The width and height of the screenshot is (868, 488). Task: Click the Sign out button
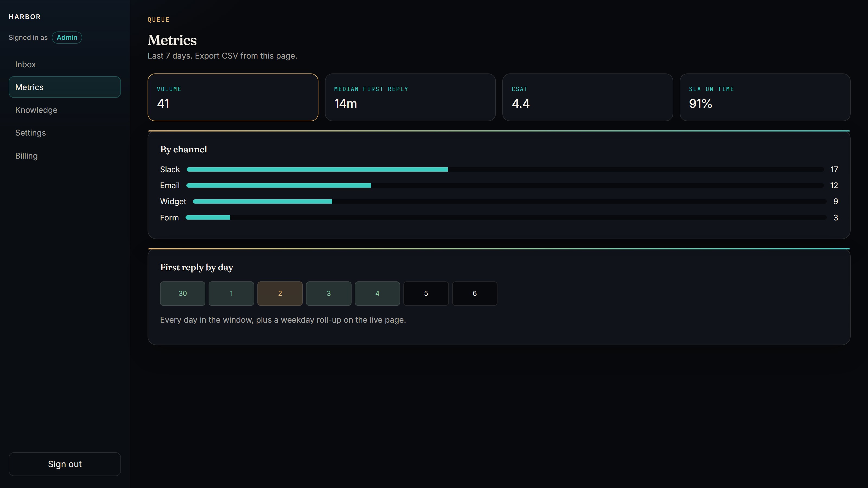coord(65,464)
